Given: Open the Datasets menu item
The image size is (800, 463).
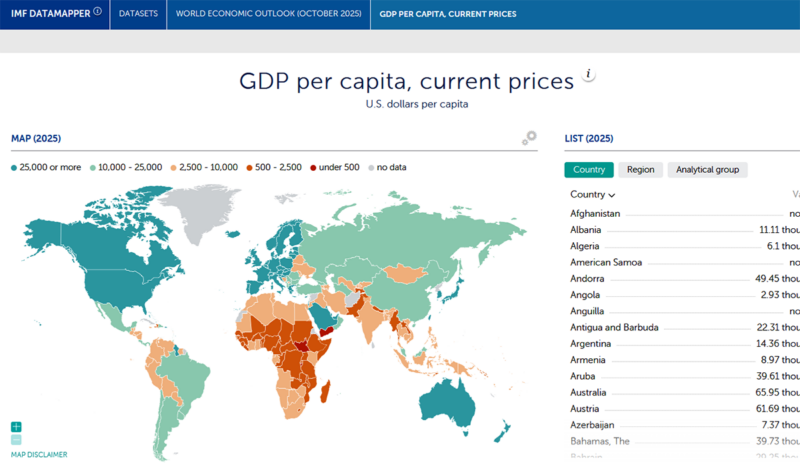Looking at the screenshot, I should pos(138,14).
